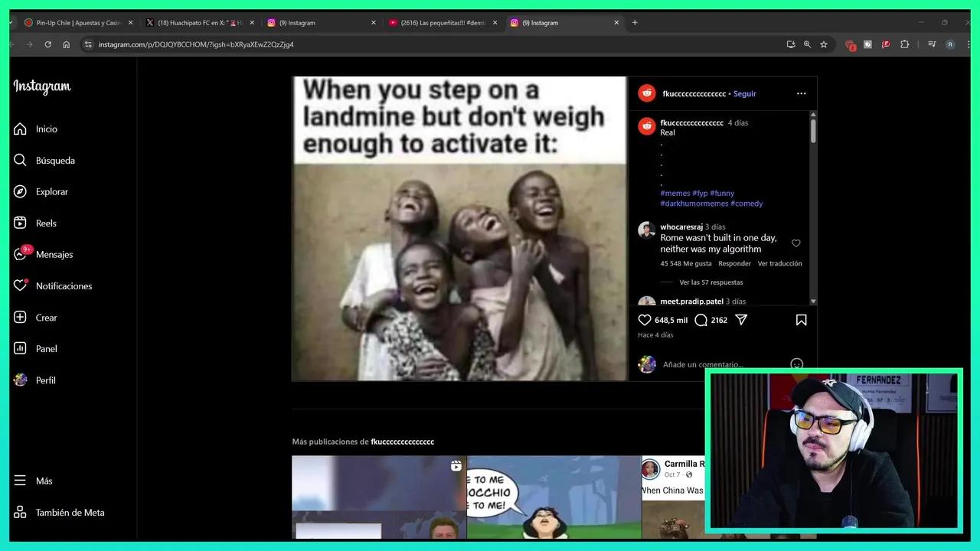980x551 pixels.
Task: Open the Extensions puzzle icon
Action: point(904,44)
